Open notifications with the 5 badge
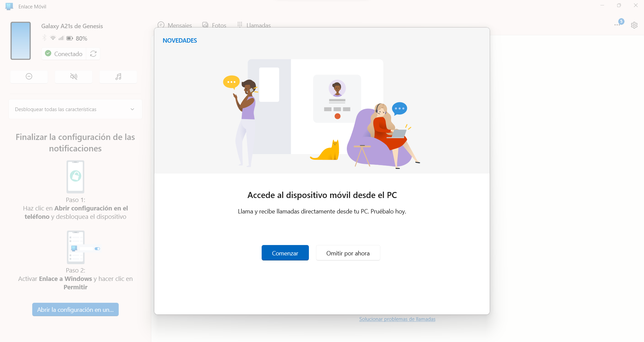The width and height of the screenshot is (644, 342). click(x=619, y=23)
